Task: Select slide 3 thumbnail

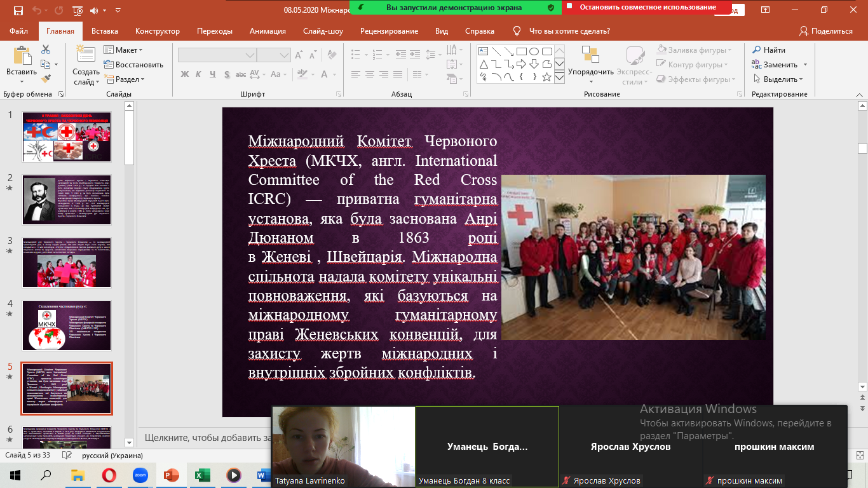Action: point(67,262)
